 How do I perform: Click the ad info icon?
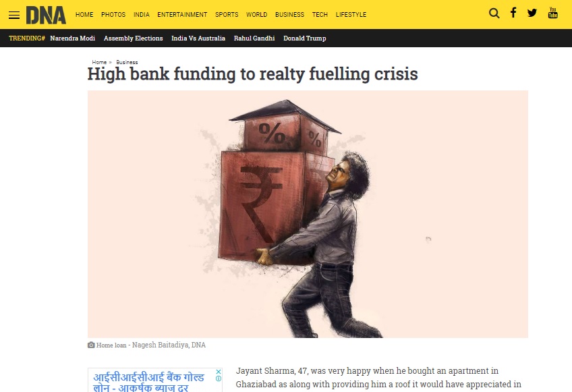click(x=218, y=379)
